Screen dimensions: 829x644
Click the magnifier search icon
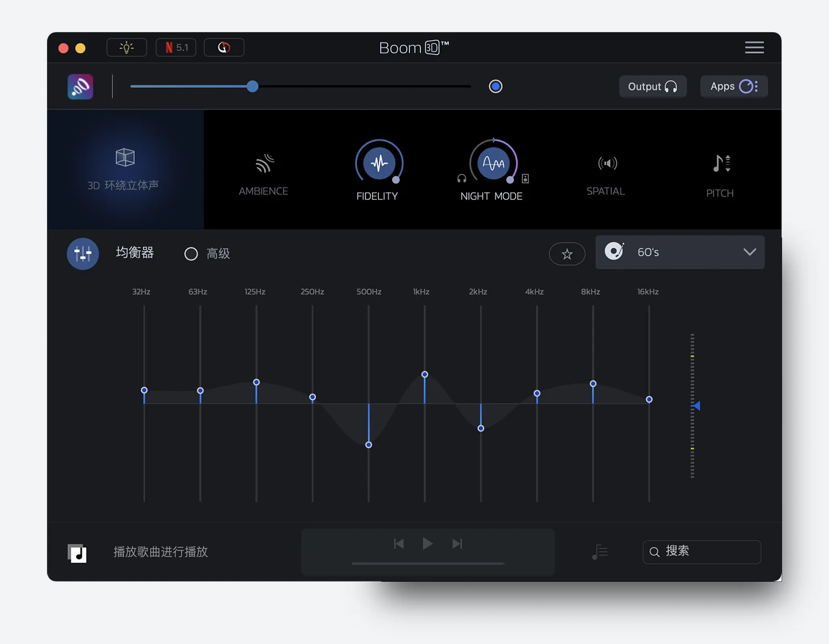click(x=654, y=552)
